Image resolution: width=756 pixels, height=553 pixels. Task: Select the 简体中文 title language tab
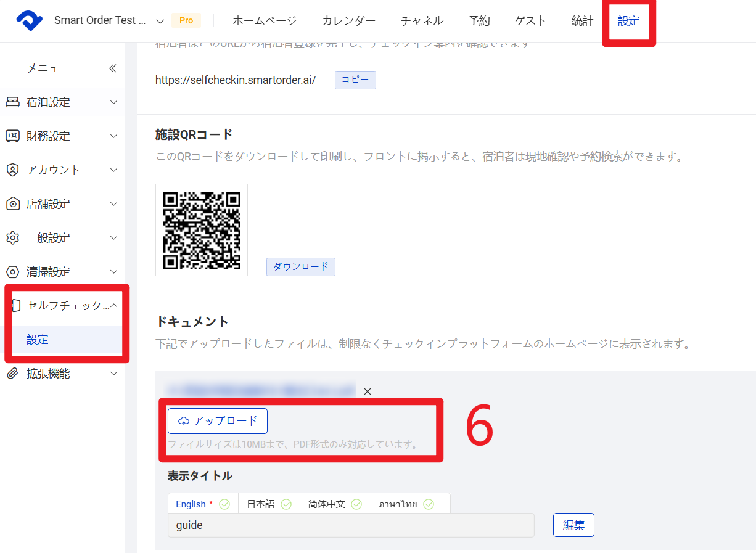tap(334, 504)
